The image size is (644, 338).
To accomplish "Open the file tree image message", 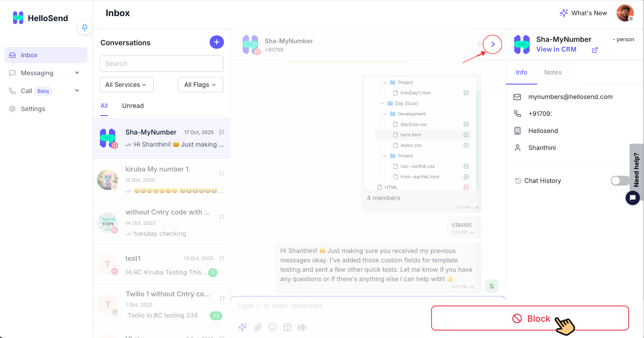I will tap(421, 134).
